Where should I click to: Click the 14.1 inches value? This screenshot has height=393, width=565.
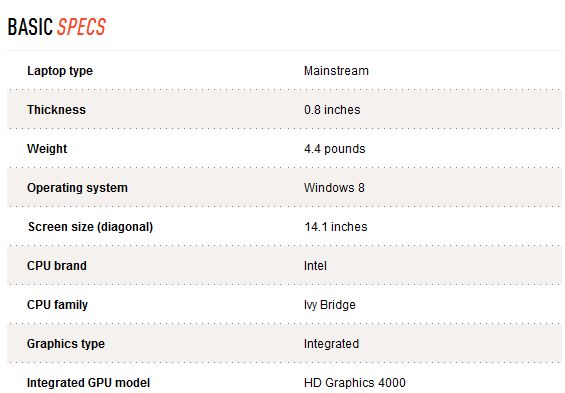coord(335,227)
